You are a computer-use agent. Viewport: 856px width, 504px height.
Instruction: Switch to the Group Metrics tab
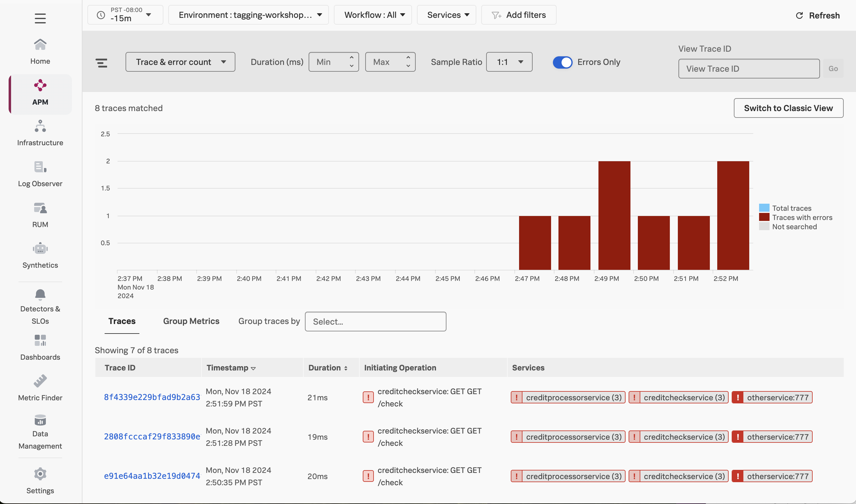click(x=191, y=321)
